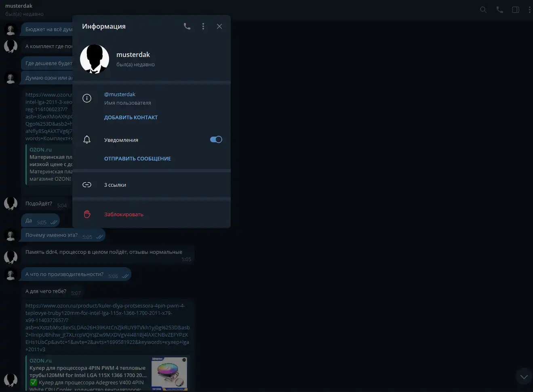Screen dimensions: 533x392
Task: Click the avatar beside the "Бюджет на всё" message
Action: (11, 30)
